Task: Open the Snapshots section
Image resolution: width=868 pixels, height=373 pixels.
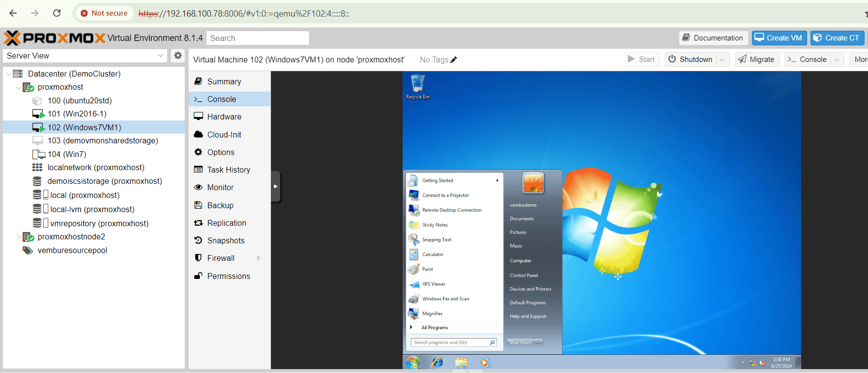Action: click(x=230, y=240)
